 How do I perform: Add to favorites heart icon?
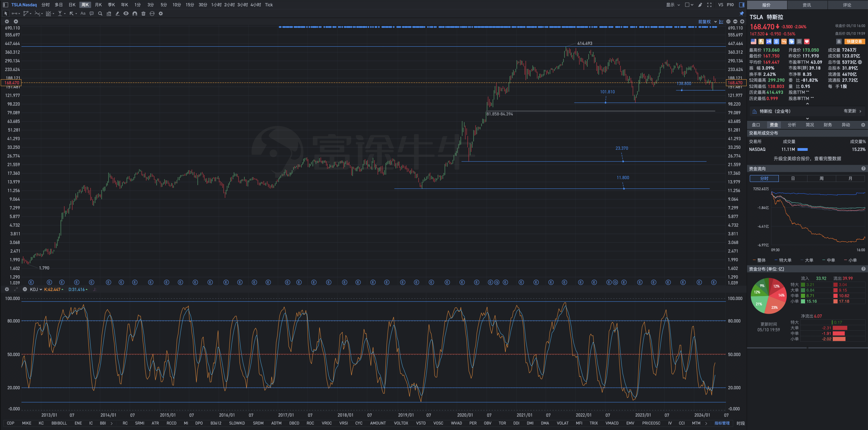pos(807,42)
